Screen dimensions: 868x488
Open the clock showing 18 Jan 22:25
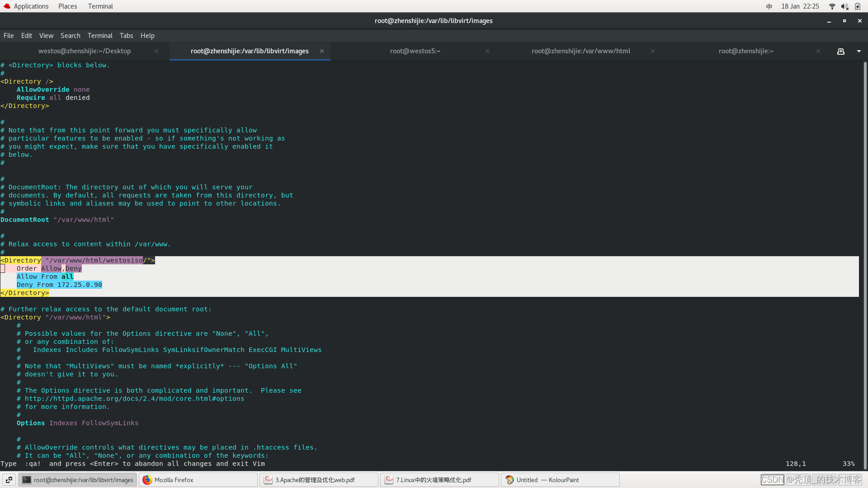(800, 6)
